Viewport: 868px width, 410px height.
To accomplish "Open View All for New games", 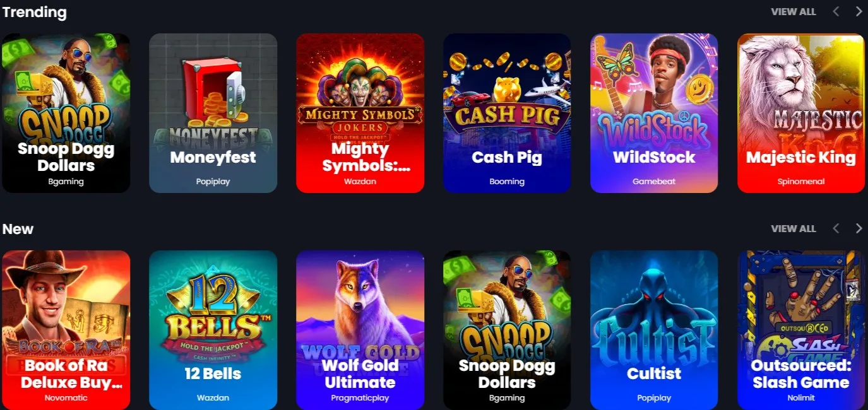I will 794,228.
